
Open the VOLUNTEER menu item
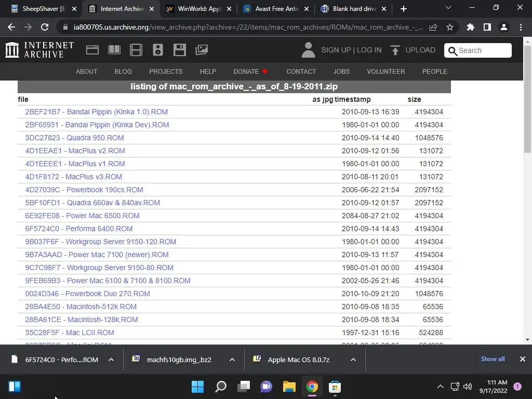(x=386, y=72)
